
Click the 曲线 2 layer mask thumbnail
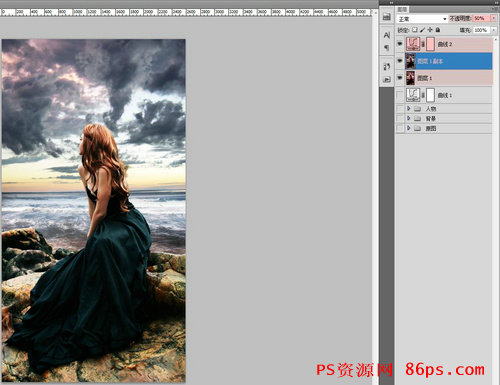point(430,44)
